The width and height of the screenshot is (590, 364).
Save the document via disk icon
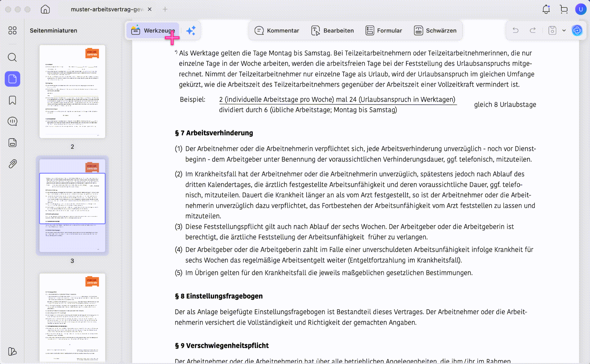coord(552,30)
